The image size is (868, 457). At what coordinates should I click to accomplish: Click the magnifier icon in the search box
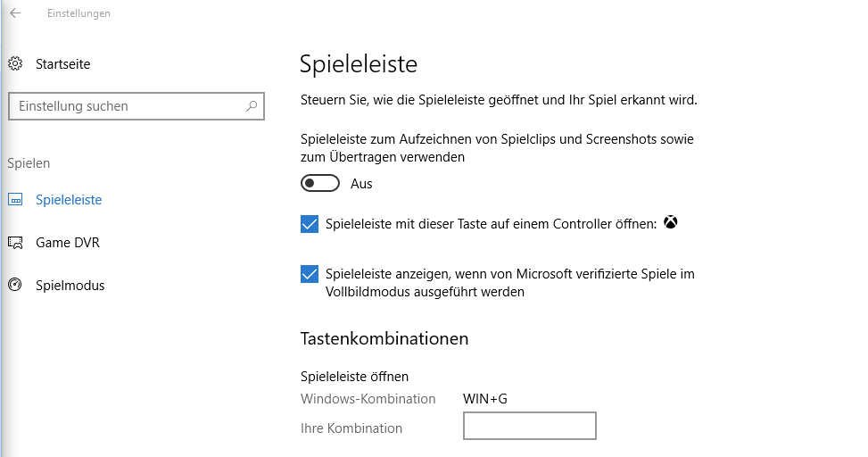[252, 106]
